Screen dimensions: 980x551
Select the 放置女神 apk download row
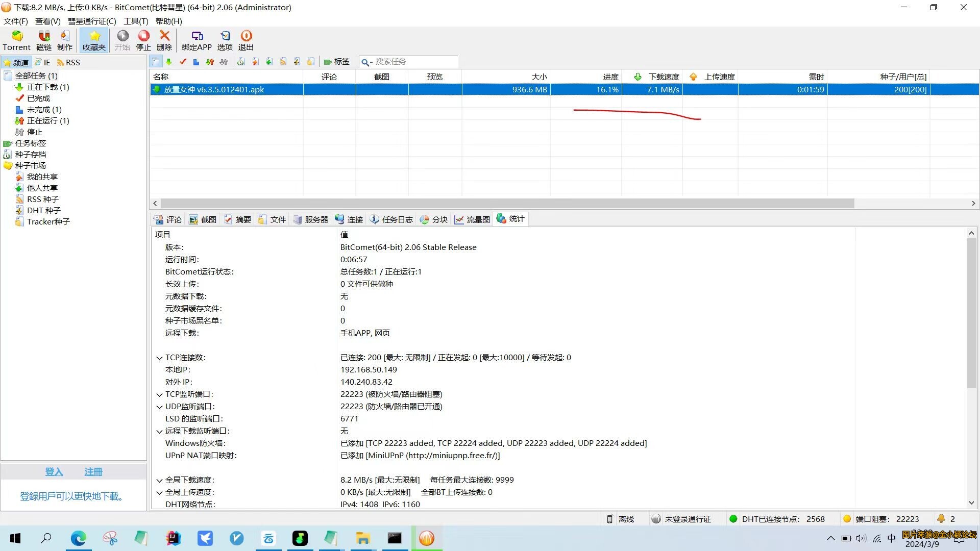[x=564, y=89]
